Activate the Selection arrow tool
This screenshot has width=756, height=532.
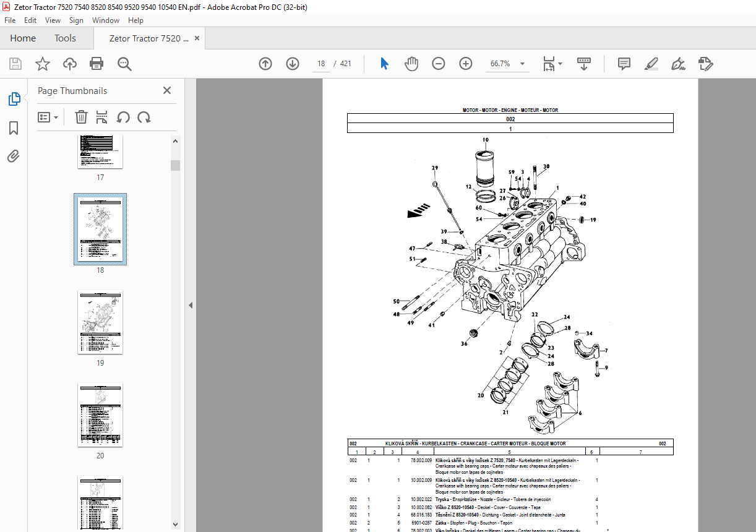[x=384, y=64]
